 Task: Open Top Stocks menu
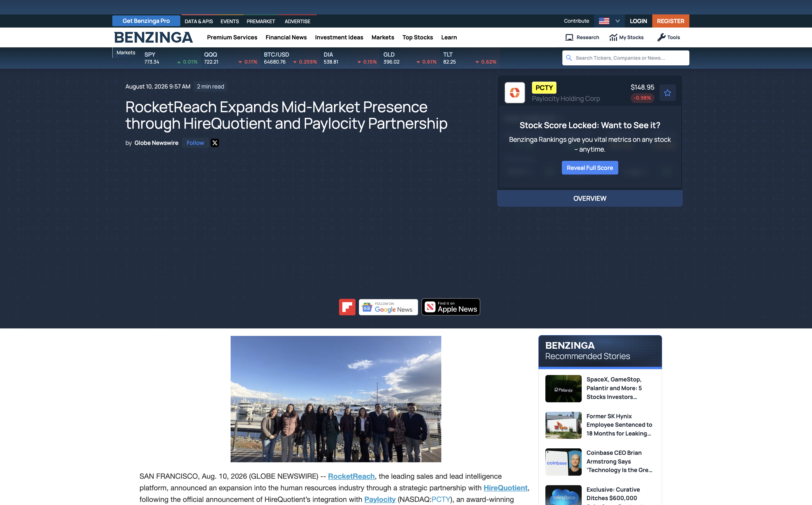pyautogui.click(x=418, y=37)
